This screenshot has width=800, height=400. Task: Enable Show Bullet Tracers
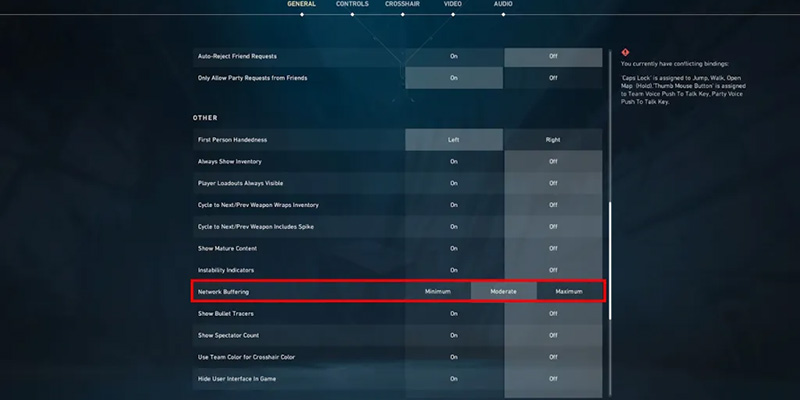454,313
